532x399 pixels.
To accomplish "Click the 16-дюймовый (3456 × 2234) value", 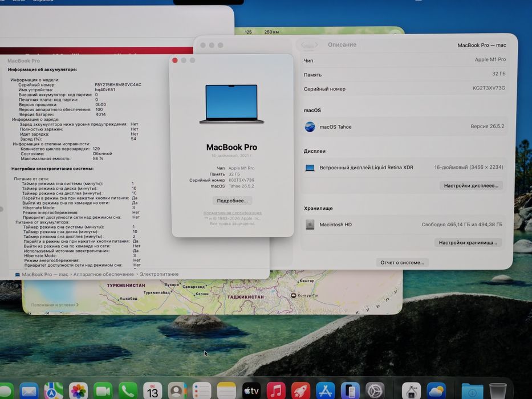I will coord(469,167).
